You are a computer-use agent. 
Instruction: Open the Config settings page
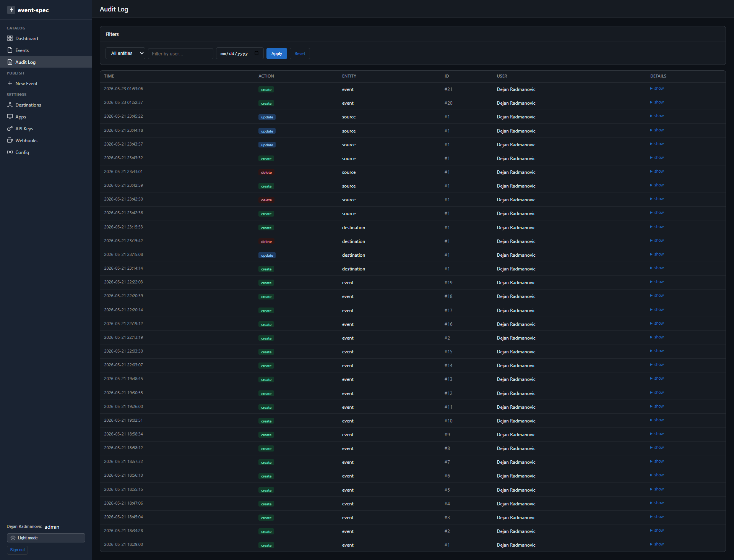46,152
